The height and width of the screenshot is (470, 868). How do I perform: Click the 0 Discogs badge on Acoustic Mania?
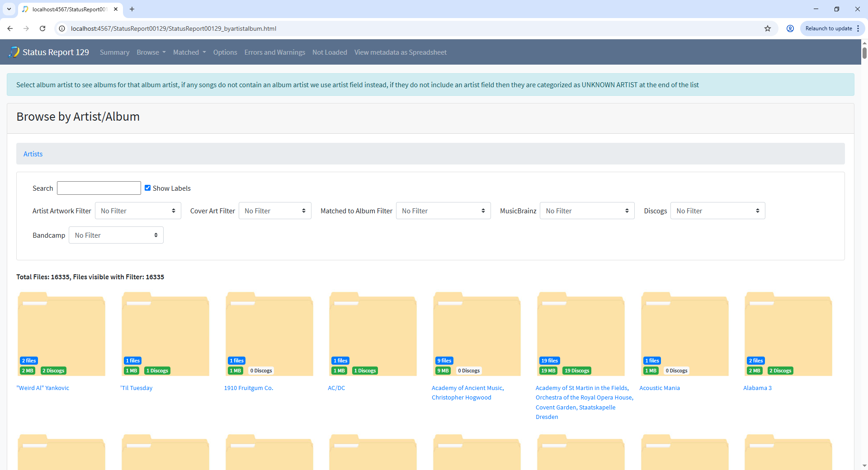(x=676, y=371)
